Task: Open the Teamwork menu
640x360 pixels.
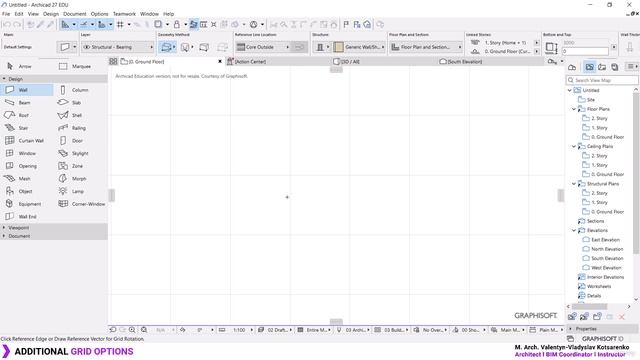Action: tap(124, 14)
